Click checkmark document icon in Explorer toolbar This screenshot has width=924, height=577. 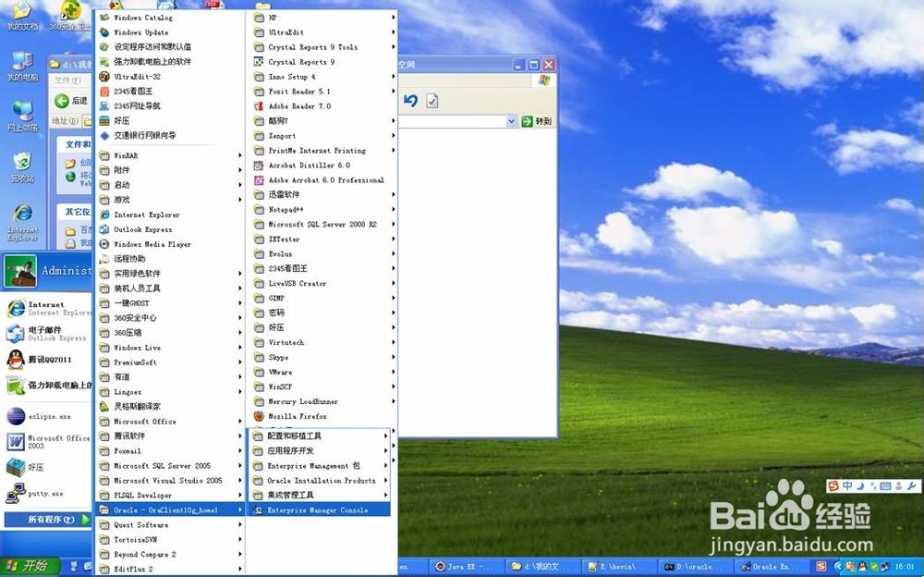[x=432, y=101]
